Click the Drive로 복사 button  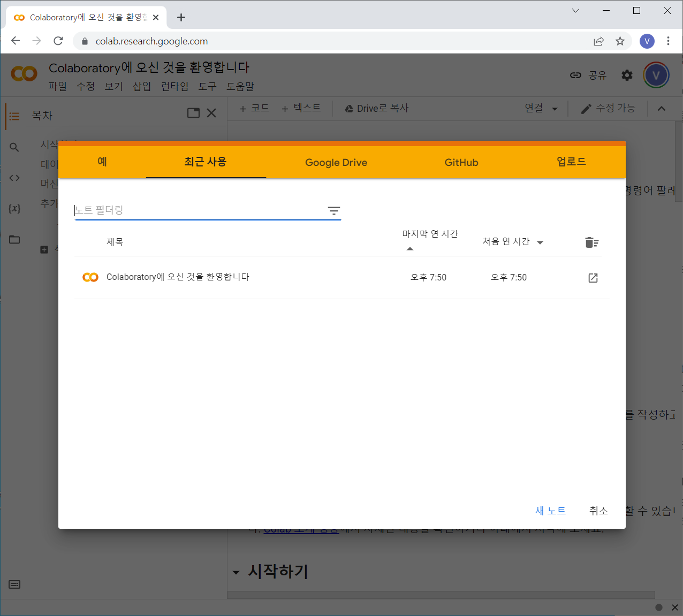pos(376,108)
